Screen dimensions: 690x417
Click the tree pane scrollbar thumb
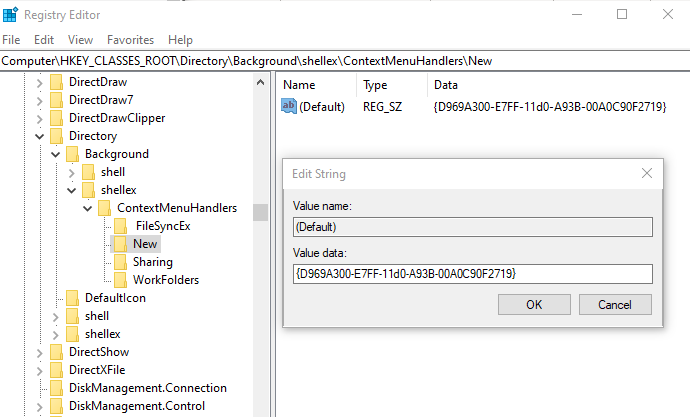(261, 212)
